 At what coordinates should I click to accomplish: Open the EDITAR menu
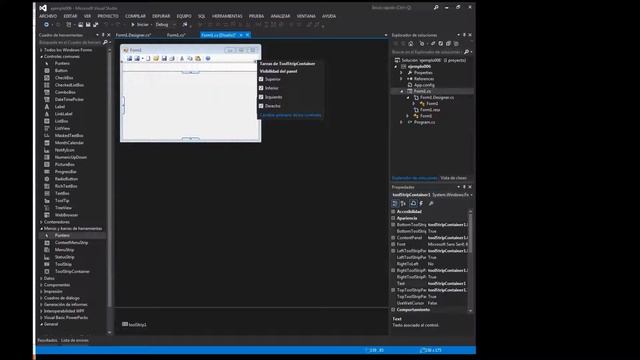[70, 16]
